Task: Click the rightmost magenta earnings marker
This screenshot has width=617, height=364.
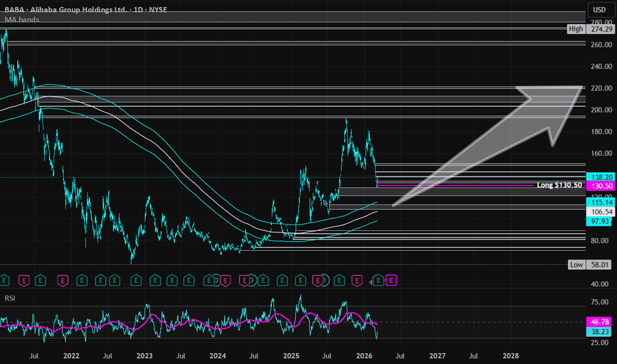Action: pos(391,281)
